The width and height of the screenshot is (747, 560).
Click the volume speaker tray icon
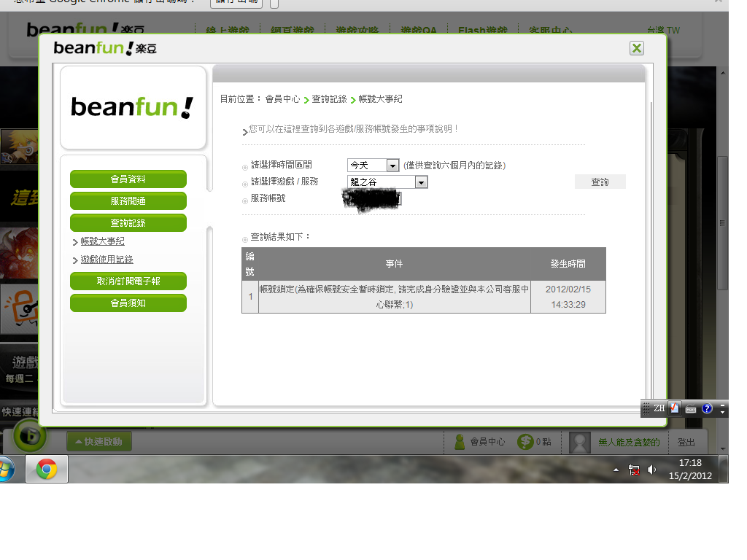(651, 470)
